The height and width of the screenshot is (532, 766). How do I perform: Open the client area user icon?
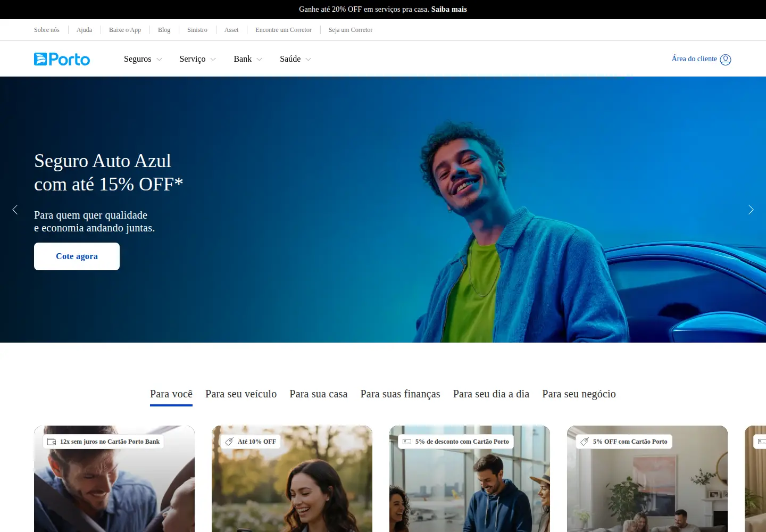click(726, 60)
